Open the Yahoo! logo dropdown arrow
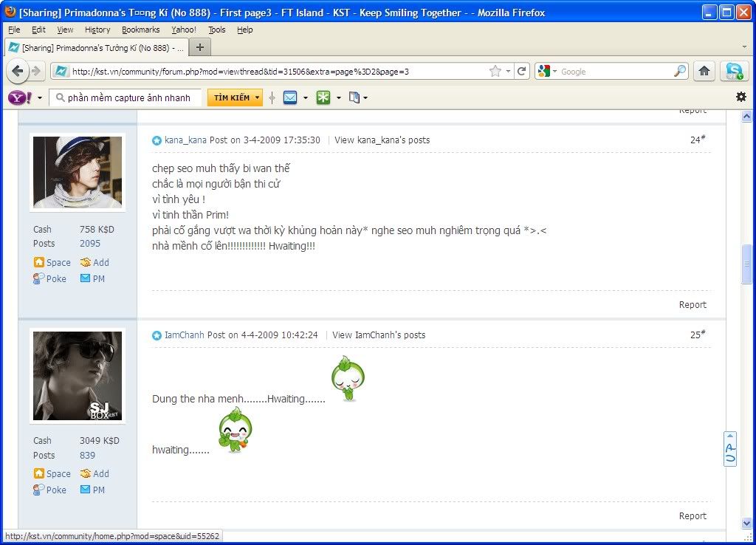The height and width of the screenshot is (545, 756). 40,98
